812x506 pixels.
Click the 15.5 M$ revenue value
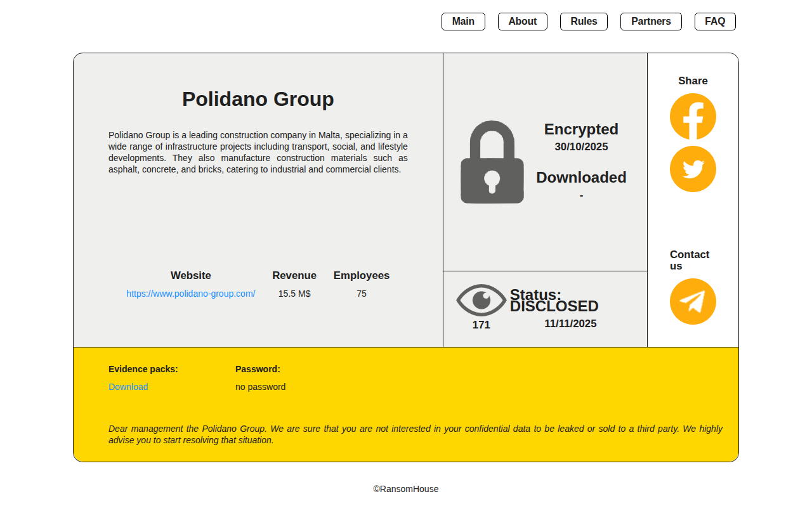coord(294,294)
